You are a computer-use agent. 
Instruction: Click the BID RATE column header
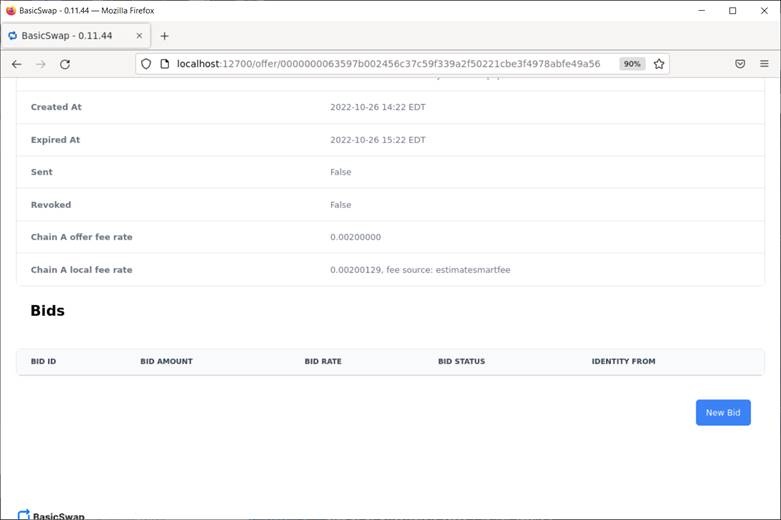pos(323,362)
